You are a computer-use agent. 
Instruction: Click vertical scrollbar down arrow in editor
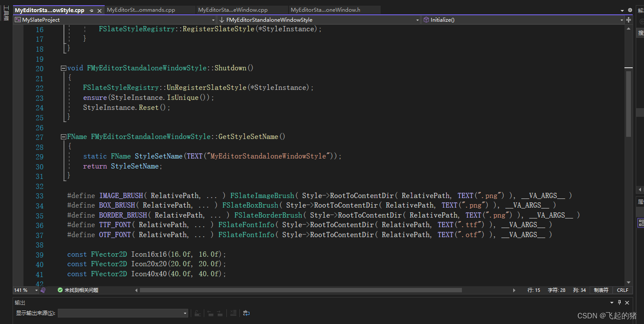tap(628, 282)
